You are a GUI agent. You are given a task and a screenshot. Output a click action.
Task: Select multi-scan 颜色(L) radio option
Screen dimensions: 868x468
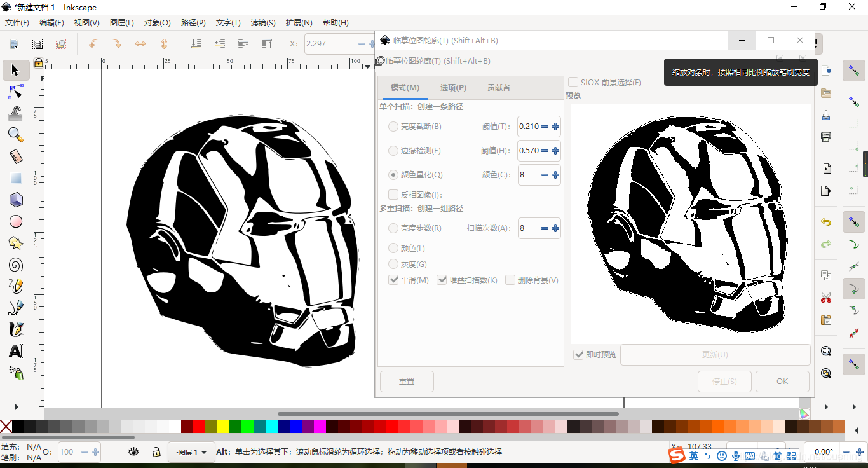pyautogui.click(x=393, y=248)
